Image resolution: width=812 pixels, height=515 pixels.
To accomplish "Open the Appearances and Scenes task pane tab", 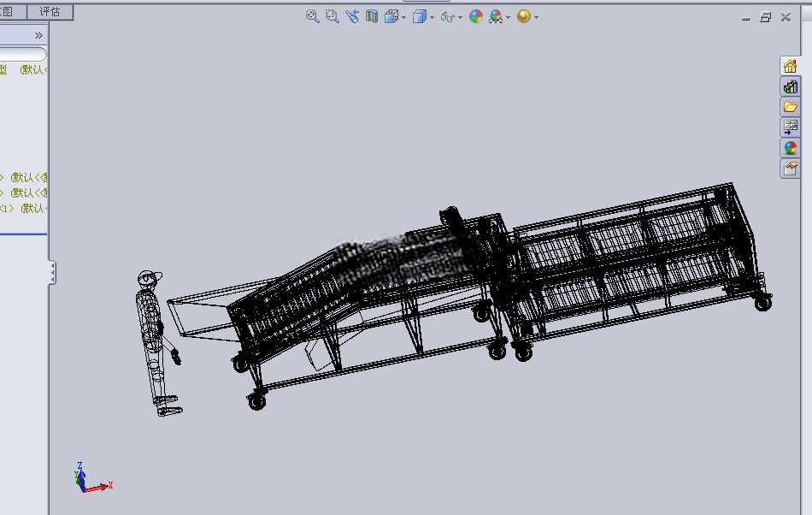I will tap(791, 148).
